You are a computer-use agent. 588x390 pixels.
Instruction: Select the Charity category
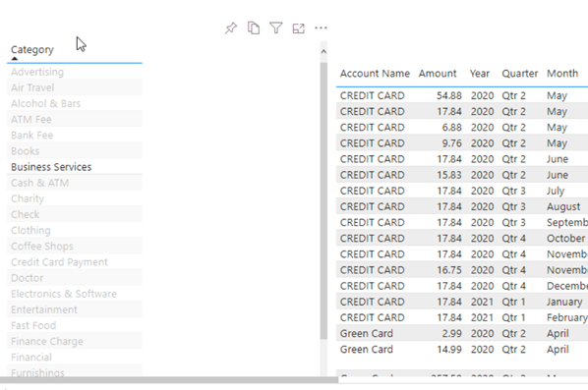[x=75, y=198]
